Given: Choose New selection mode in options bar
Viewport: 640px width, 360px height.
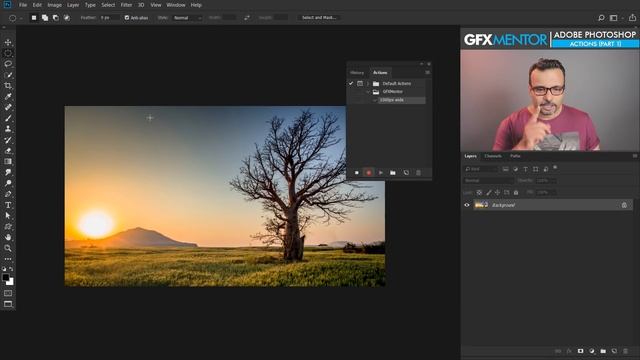Looking at the screenshot, I should click(34, 18).
